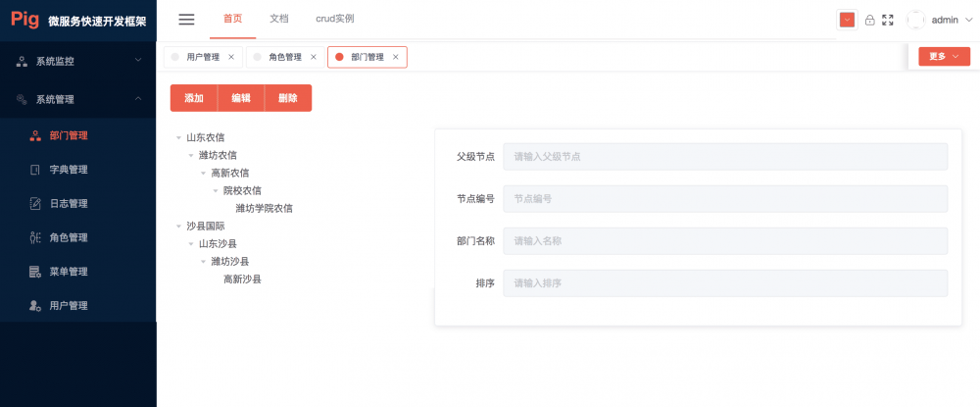Toggle the hamburger sidebar collapse icon
980x407 pixels.
(x=186, y=20)
